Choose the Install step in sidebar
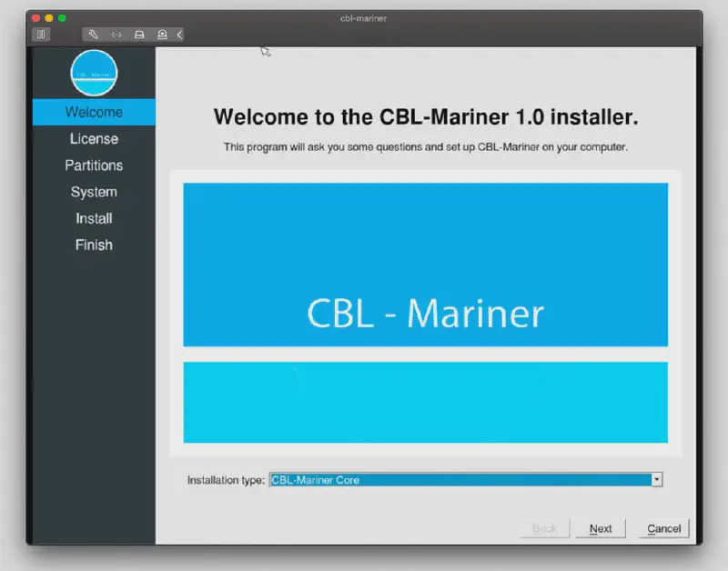The image size is (728, 571). coord(94,218)
